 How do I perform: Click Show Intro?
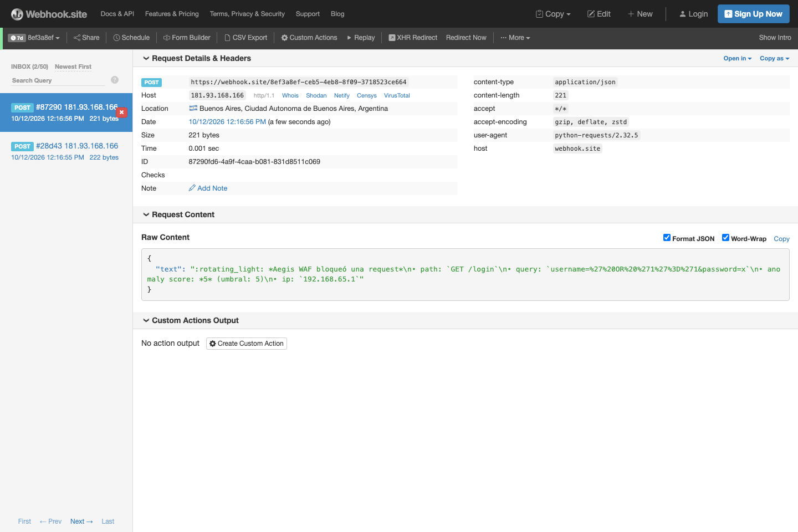pos(775,38)
